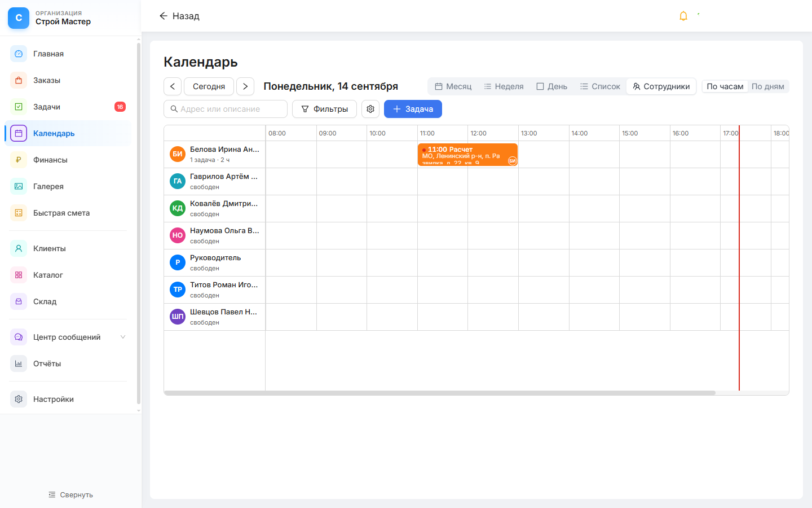This screenshot has width=812, height=508.
Task: Select the Сотрудники calendar view
Action: coord(661,86)
